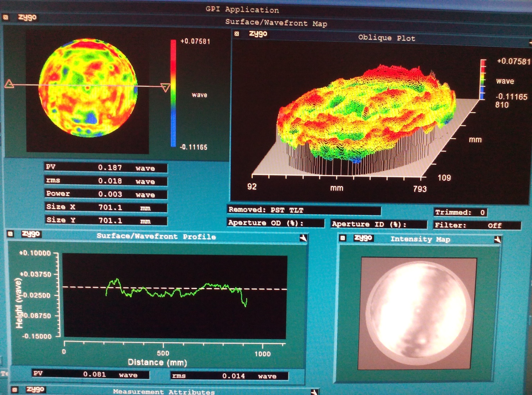The height and width of the screenshot is (395, 532).
Task: Click the Aperture OD (%) field
Action: [x=275, y=223]
